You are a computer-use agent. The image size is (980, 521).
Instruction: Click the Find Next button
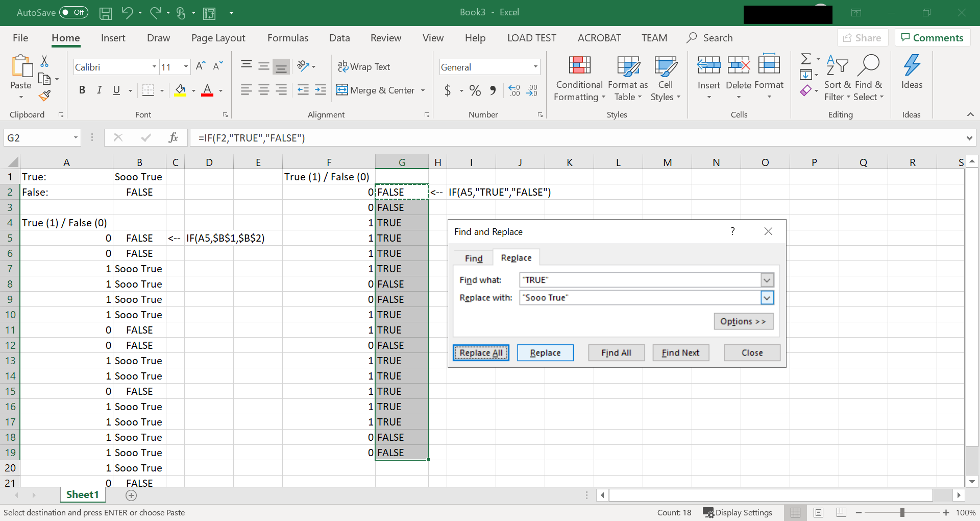[680, 352]
